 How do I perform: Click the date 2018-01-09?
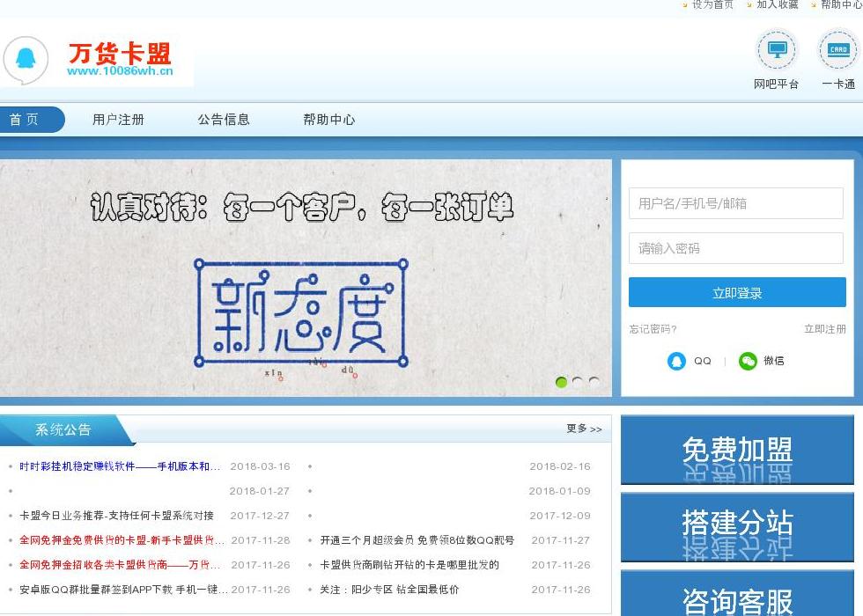(560, 491)
